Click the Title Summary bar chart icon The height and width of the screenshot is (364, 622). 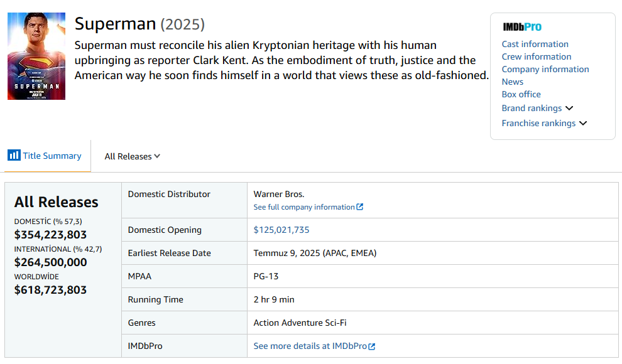[14, 155]
